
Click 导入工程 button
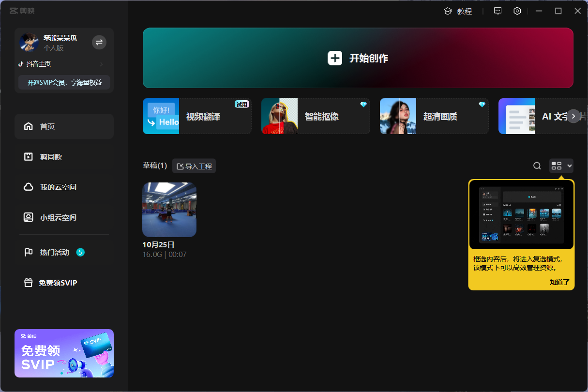point(194,166)
